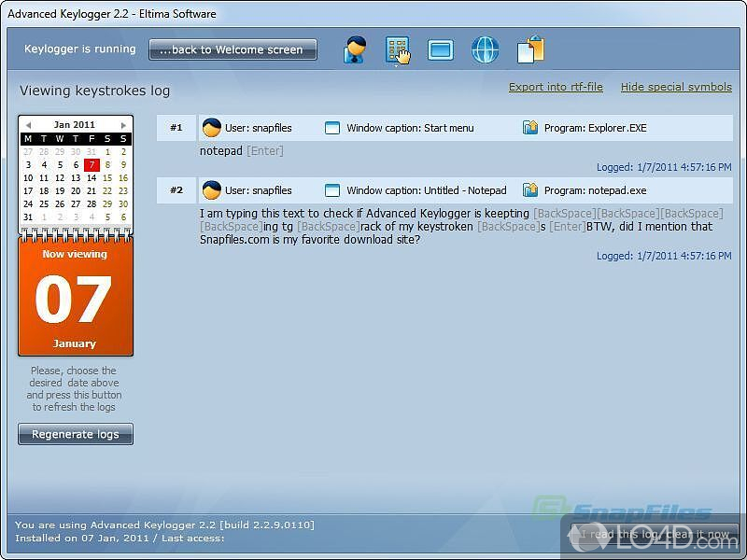747x560 pixels.
Task: Click Logged timestamp under entry #2
Action: [664, 256]
